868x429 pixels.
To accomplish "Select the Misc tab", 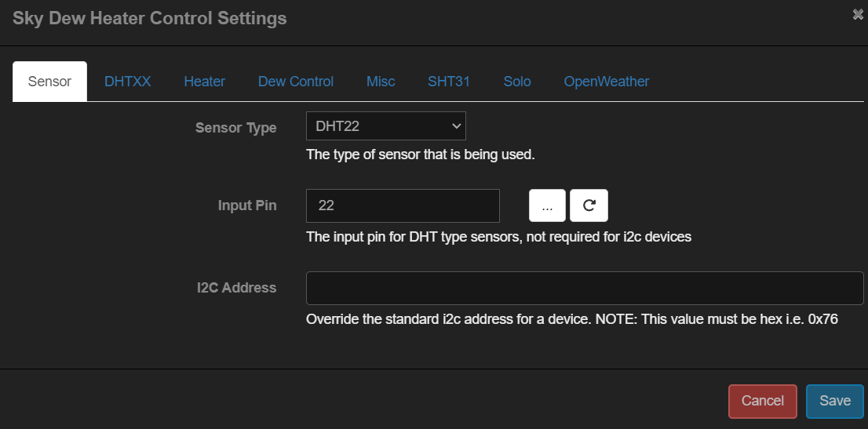I will click(x=381, y=82).
